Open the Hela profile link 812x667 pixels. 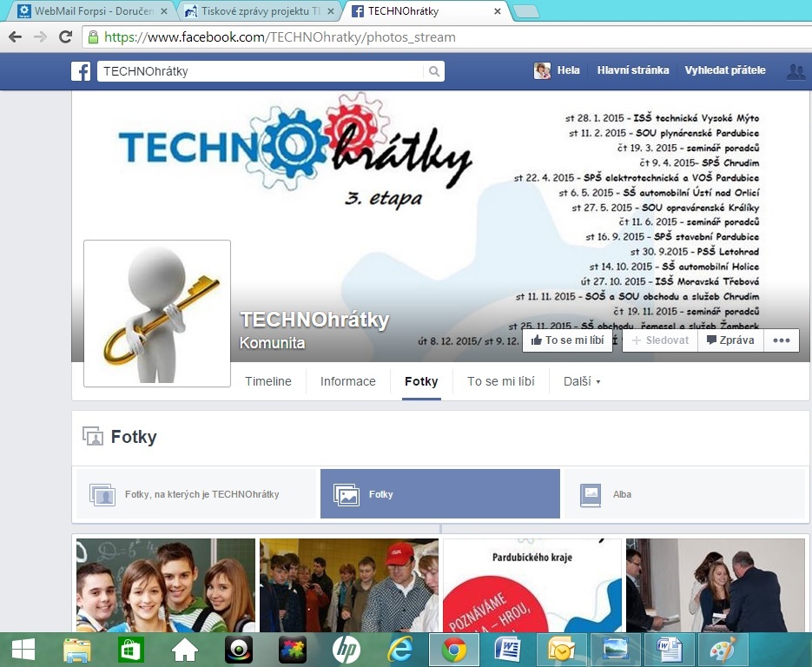[x=568, y=70]
